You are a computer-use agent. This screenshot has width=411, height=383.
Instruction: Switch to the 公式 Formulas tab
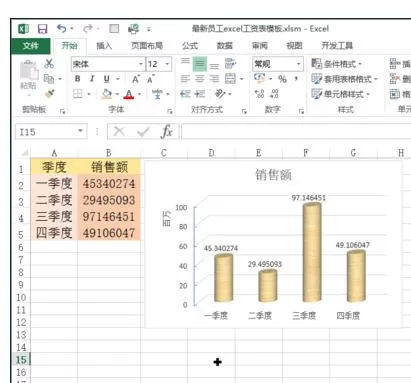point(190,46)
